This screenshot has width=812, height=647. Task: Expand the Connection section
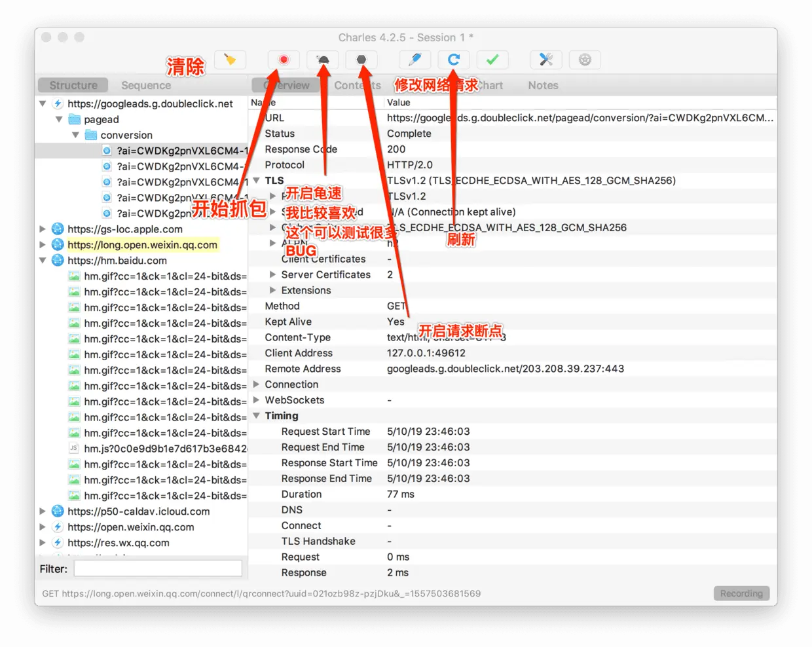(257, 384)
